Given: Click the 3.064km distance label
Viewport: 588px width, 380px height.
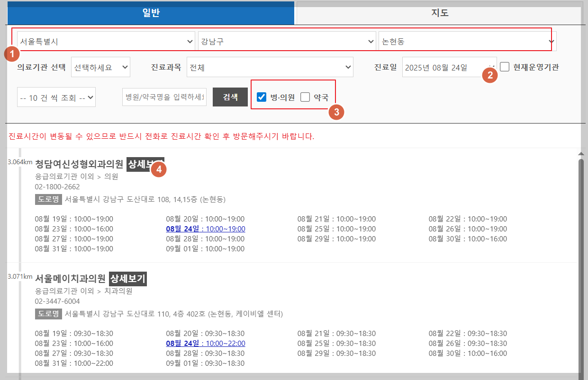Looking at the screenshot, I should [x=20, y=162].
